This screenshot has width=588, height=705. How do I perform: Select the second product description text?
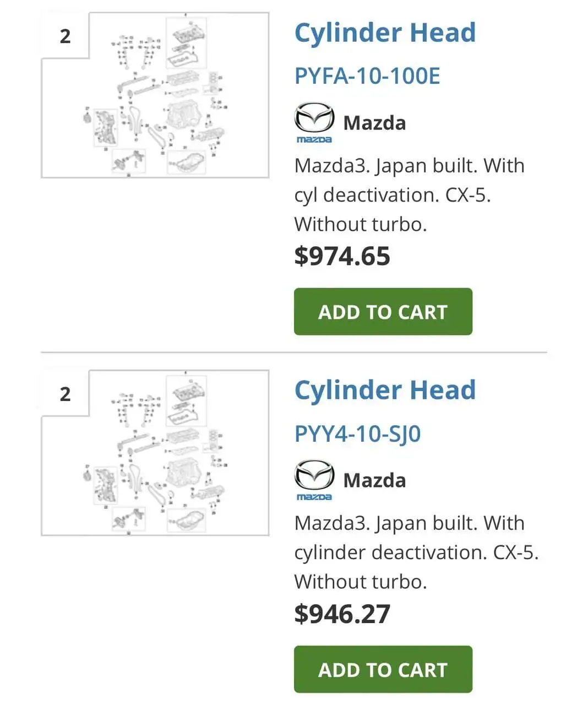coord(416,551)
